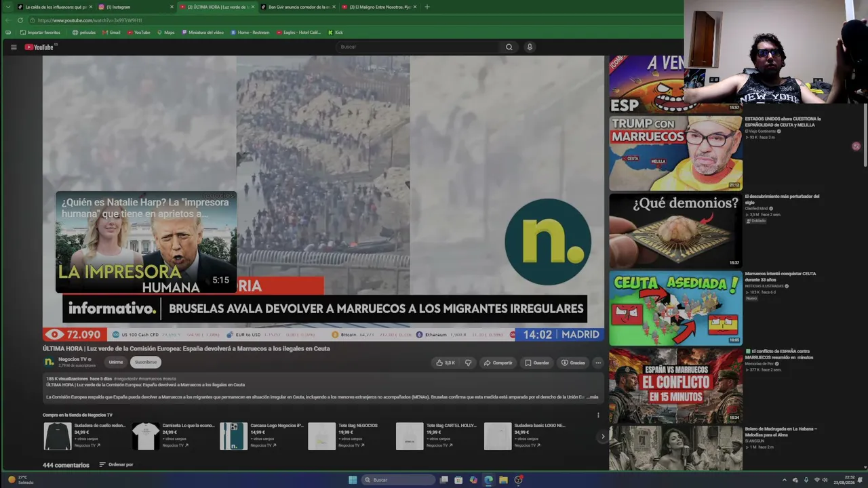Open the Gmail bookmark
This screenshot has height=488, width=868.
(x=111, y=33)
